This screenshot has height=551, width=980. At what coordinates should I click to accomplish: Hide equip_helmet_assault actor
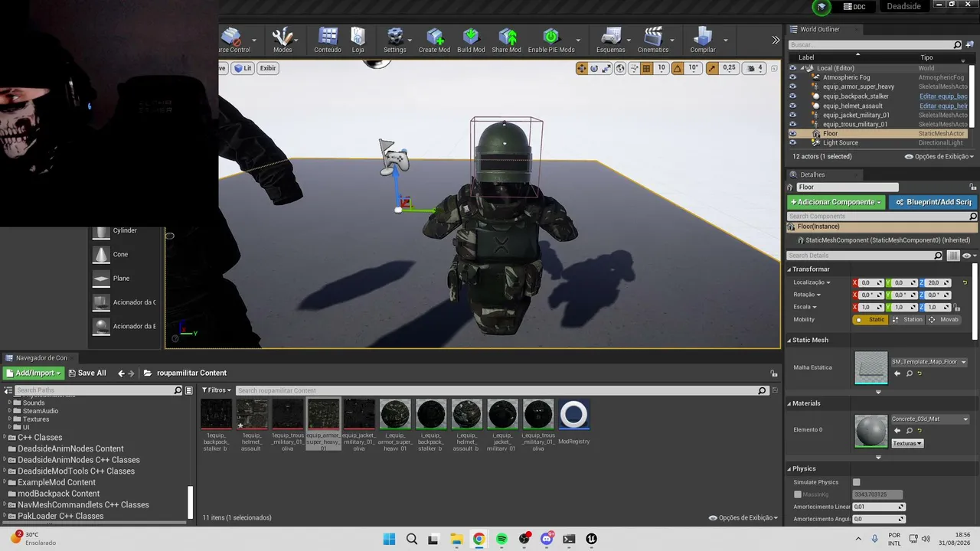pyautogui.click(x=792, y=106)
